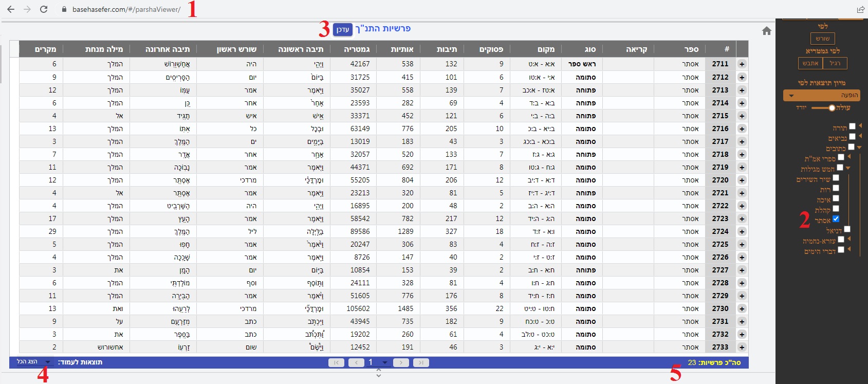
Task: Check the איכה checkbox
Action: coord(836,198)
